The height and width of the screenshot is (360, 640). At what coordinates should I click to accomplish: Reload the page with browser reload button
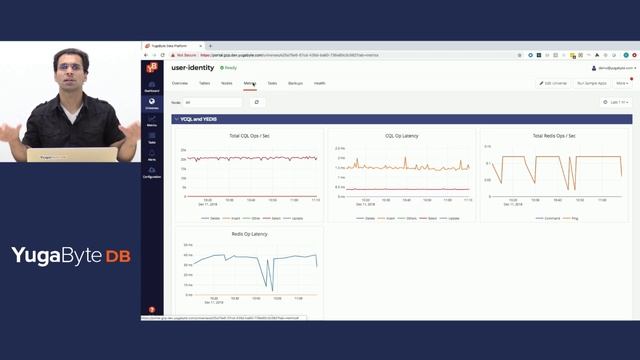coord(162,55)
